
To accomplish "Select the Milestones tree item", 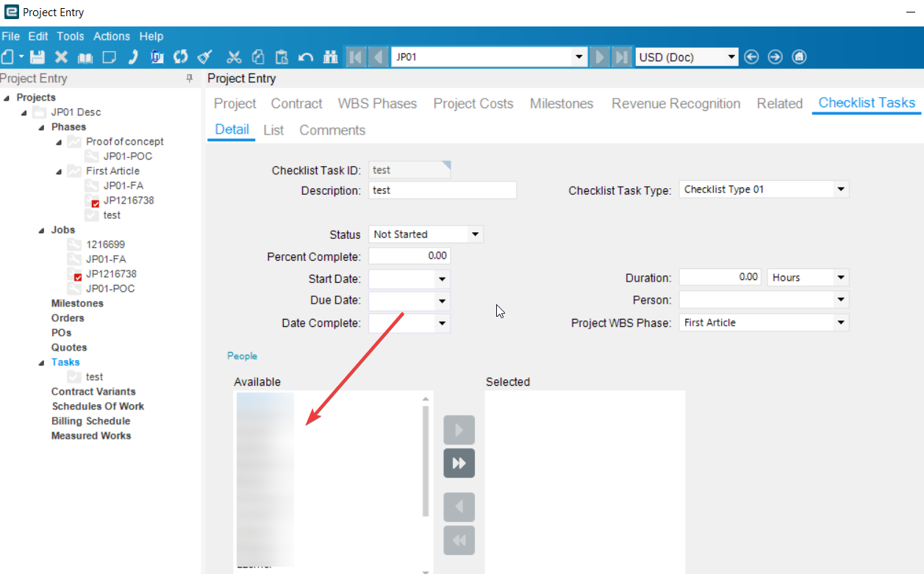I will (77, 303).
